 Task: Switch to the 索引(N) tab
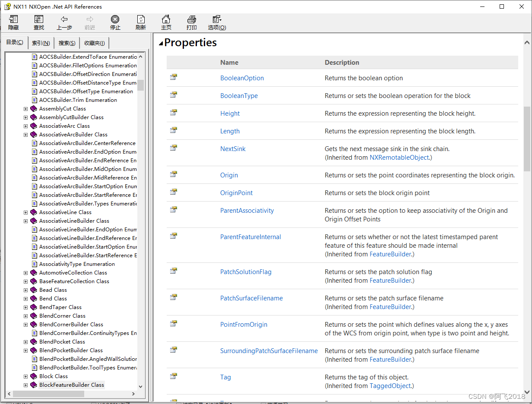point(41,43)
